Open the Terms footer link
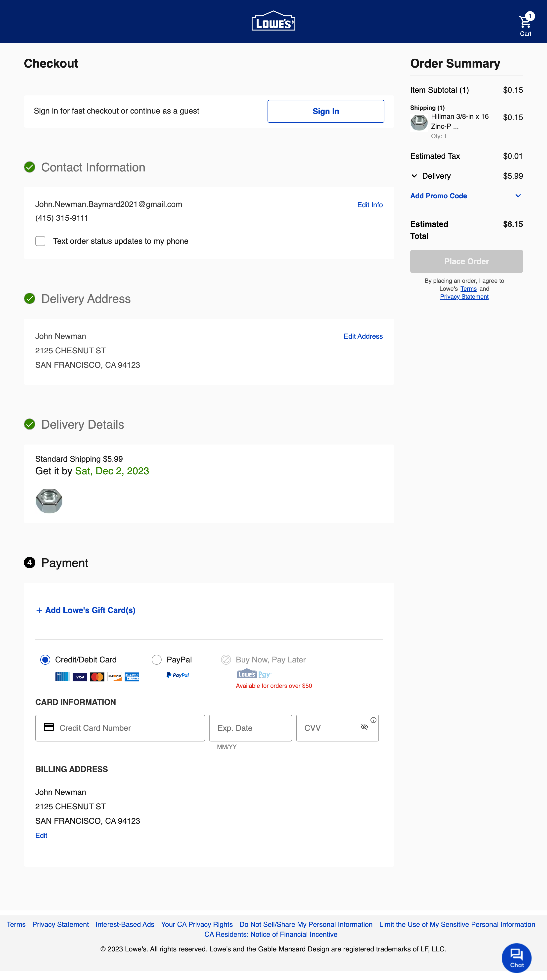This screenshot has height=980, width=547. coord(16,924)
